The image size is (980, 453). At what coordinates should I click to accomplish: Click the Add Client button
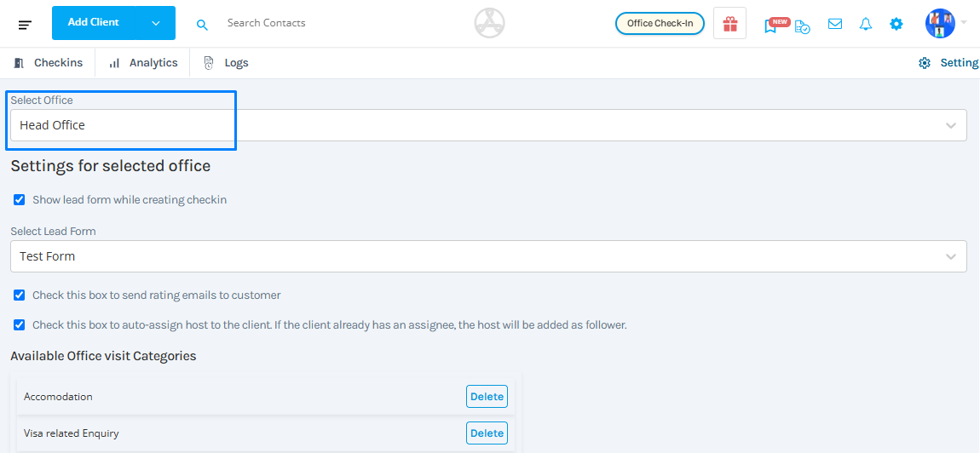point(94,22)
